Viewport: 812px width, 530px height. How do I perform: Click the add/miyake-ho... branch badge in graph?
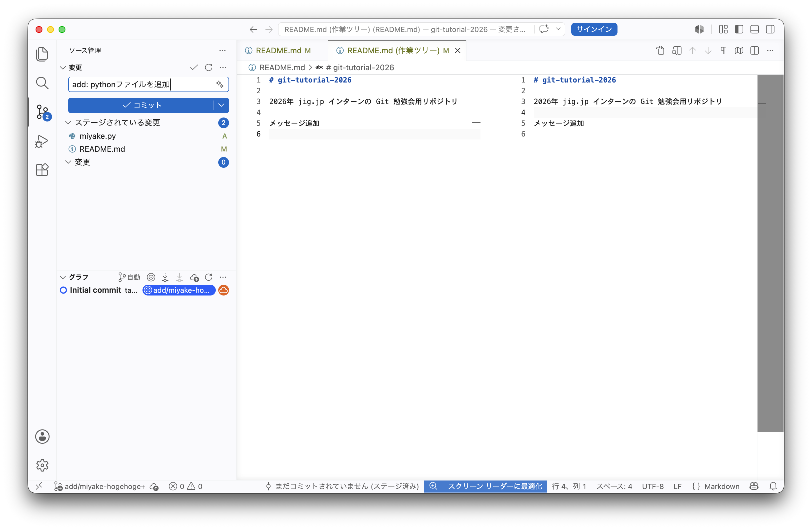[x=179, y=290]
